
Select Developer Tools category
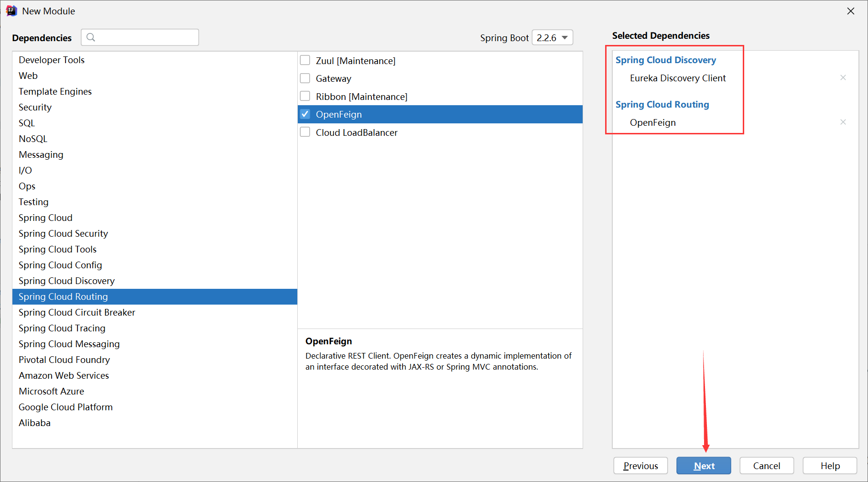coord(155,60)
